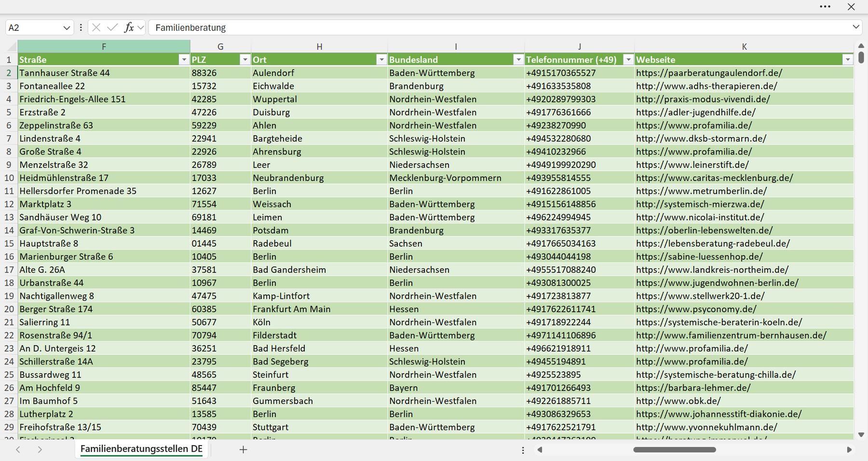Image resolution: width=868 pixels, height=461 pixels.
Task: Expand the formula bar with chevron
Action: coord(856,27)
